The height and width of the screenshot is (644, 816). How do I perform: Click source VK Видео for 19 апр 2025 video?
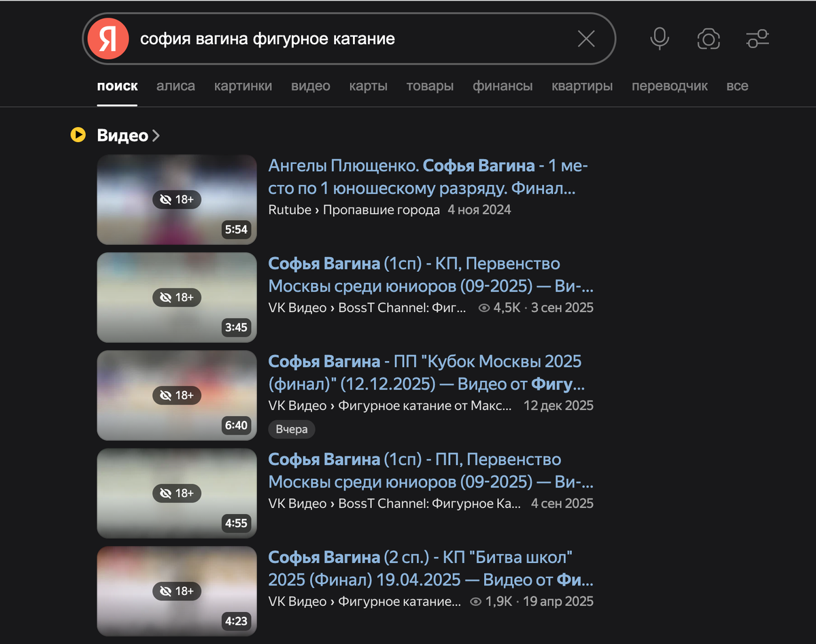tap(297, 601)
